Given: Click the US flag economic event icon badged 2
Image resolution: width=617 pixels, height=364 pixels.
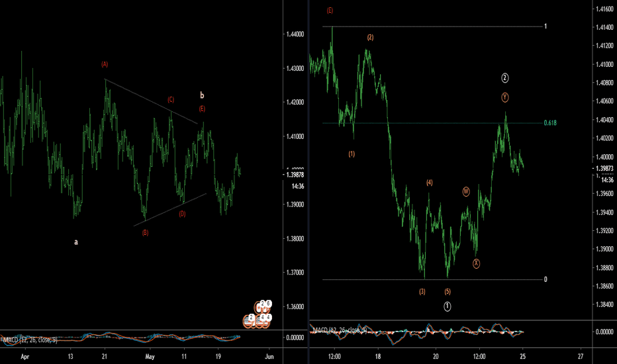Looking at the screenshot, I should 249,321.
